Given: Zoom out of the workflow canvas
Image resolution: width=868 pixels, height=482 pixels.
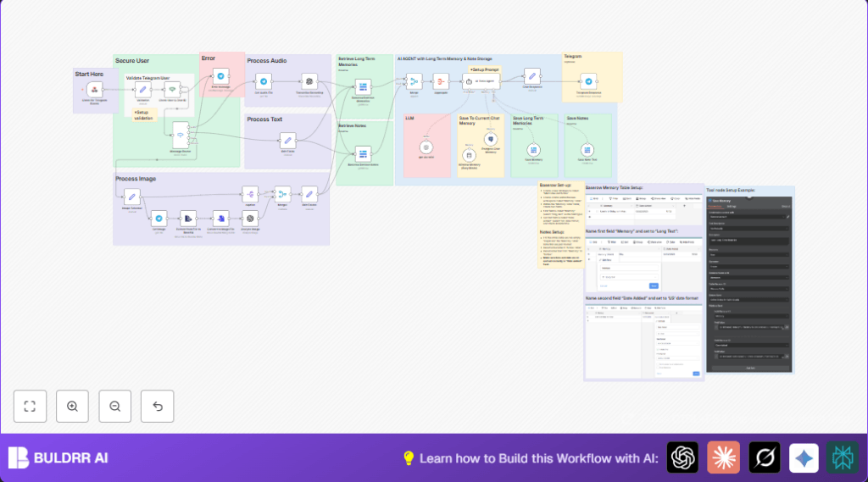Looking at the screenshot, I should pos(115,407).
